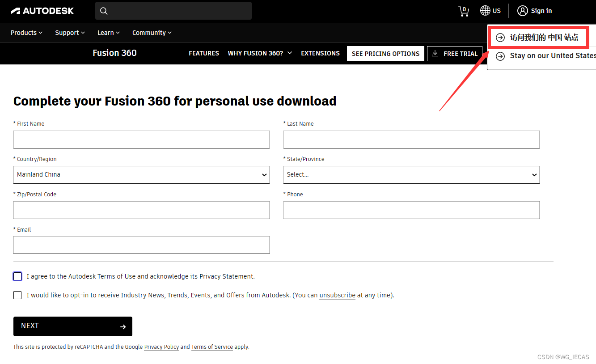Check the agree to Terms of Use checkbox
Image resolution: width=596 pixels, height=364 pixels.
tap(17, 276)
